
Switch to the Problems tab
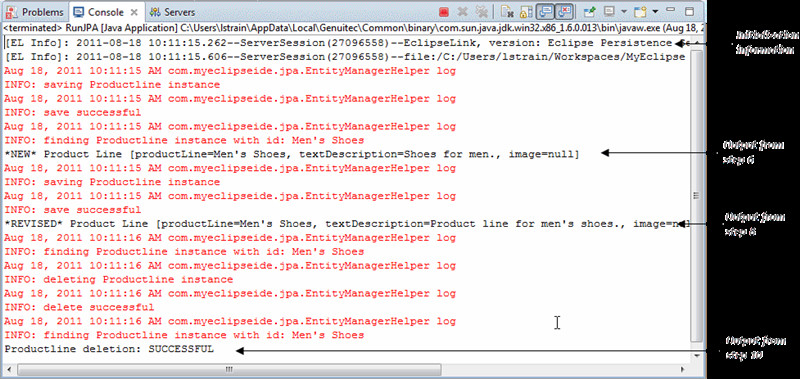pyautogui.click(x=35, y=12)
